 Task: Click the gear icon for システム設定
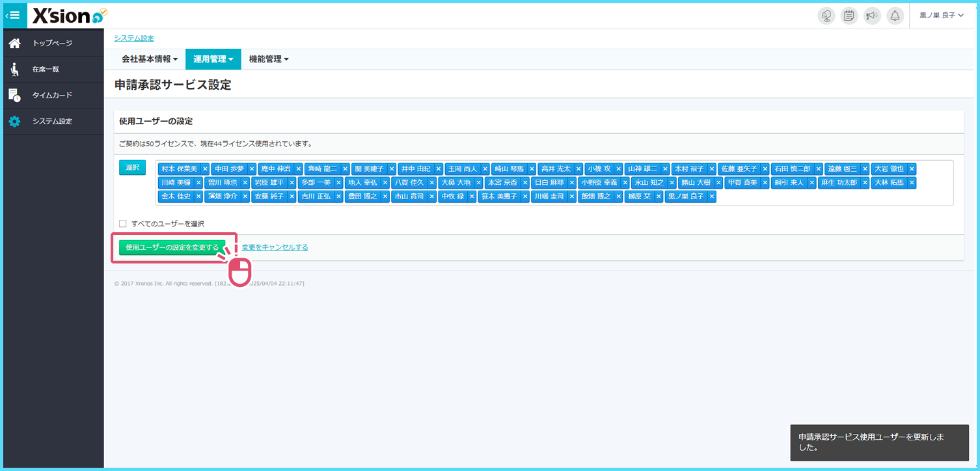point(14,122)
